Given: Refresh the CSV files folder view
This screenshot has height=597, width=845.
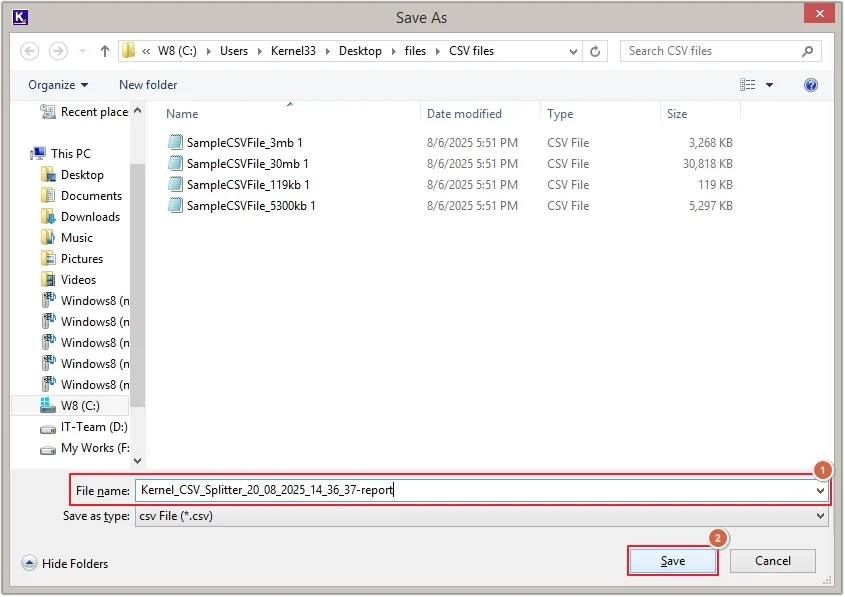Looking at the screenshot, I should pyautogui.click(x=596, y=51).
